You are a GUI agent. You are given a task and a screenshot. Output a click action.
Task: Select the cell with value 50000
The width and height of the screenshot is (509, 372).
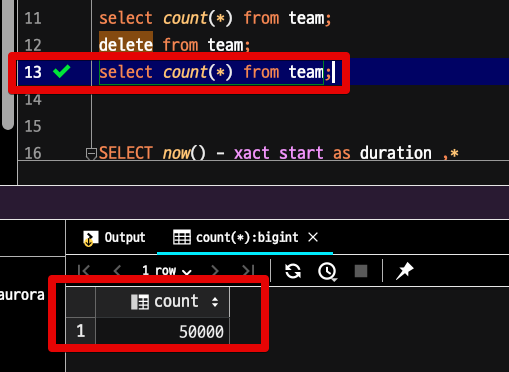pos(163,331)
